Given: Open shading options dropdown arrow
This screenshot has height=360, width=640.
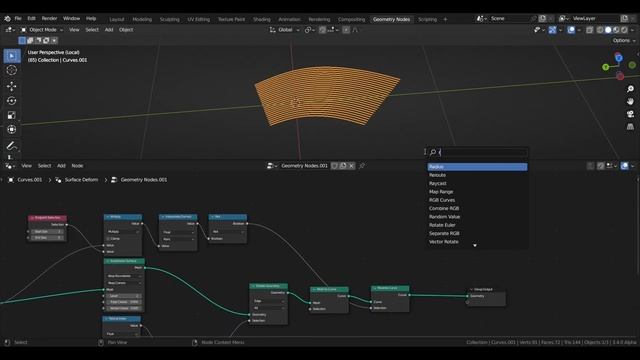Looking at the screenshot, I should point(633,30).
